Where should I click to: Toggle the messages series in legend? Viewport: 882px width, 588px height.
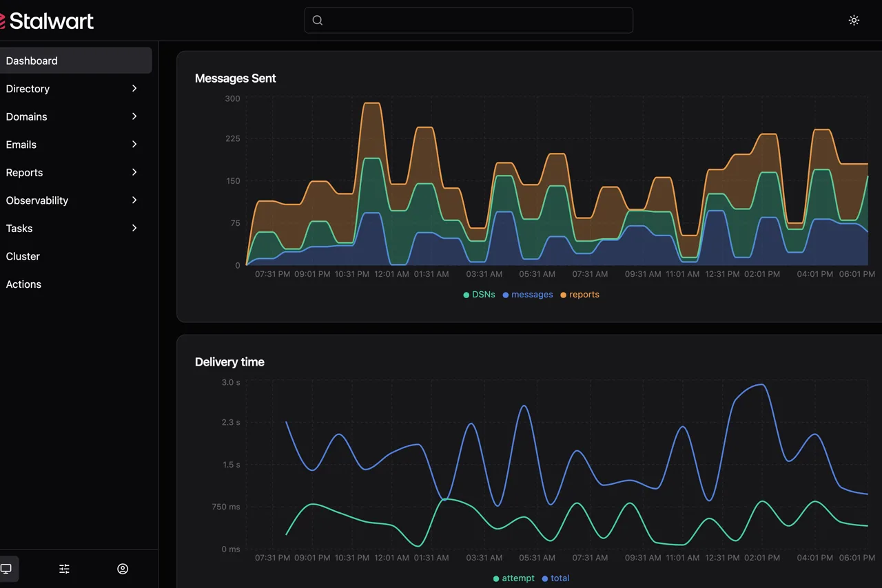(x=528, y=295)
